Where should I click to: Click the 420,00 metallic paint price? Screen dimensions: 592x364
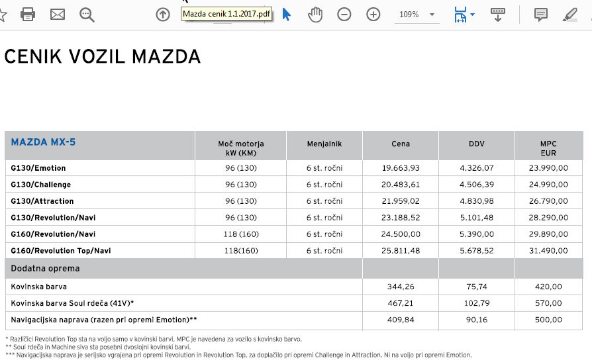point(548,287)
